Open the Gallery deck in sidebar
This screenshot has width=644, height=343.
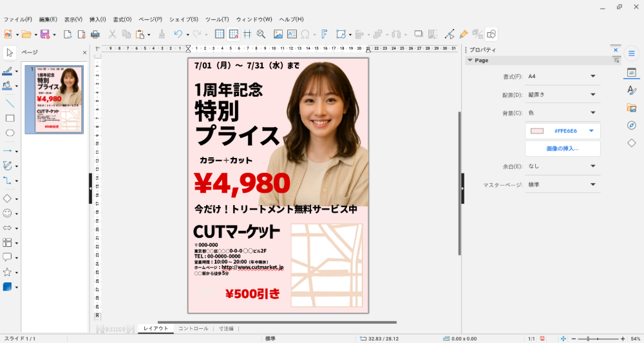tap(632, 108)
